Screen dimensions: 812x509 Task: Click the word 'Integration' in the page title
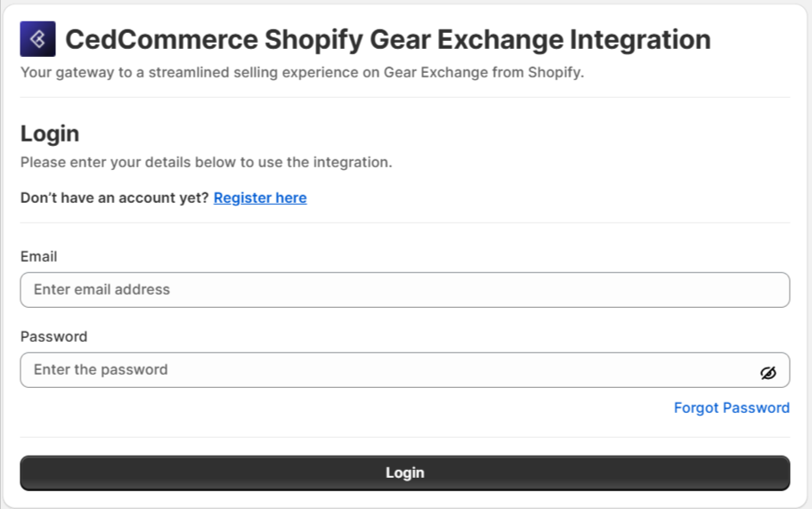640,40
